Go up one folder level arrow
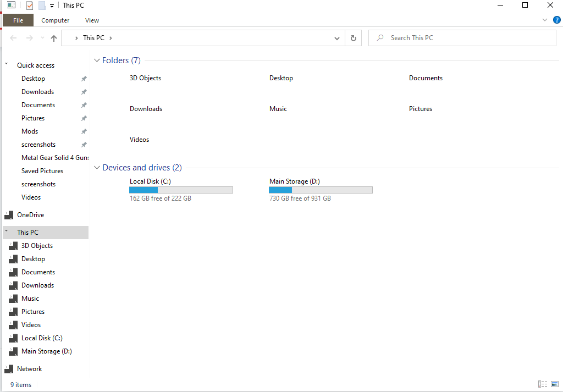The image size is (563, 392). click(x=54, y=38)
